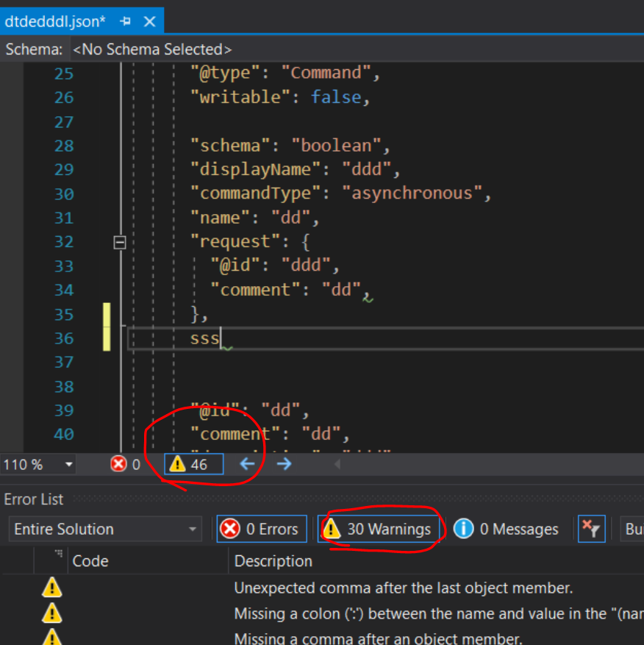644x645 pixels.
Task: Close the dtdedddl.json tab
Action: point(150,21)
